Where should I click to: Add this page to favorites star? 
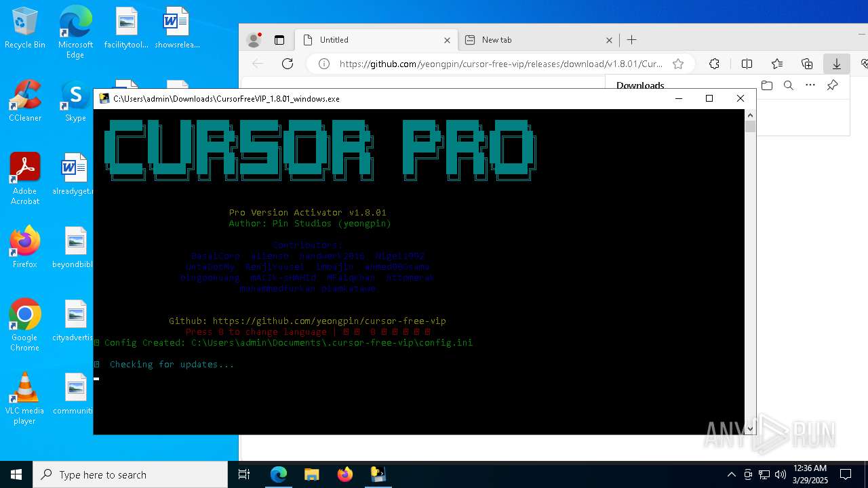click(678, 64)
